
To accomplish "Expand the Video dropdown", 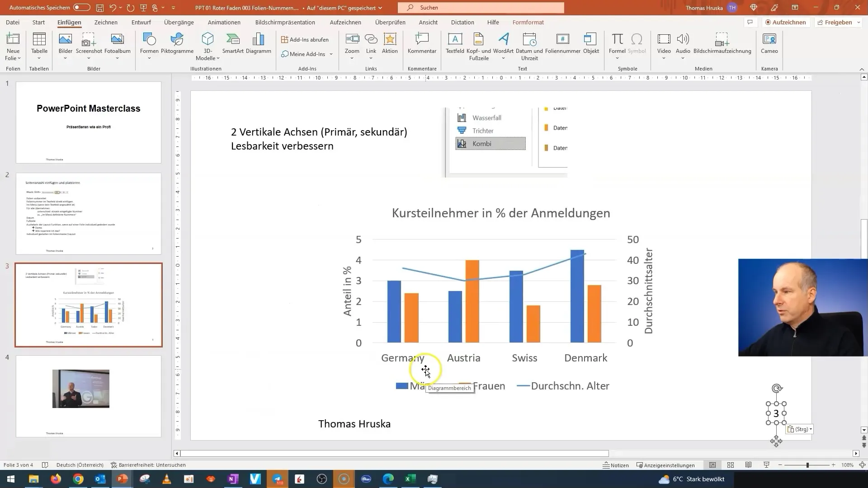I will 664,58.
